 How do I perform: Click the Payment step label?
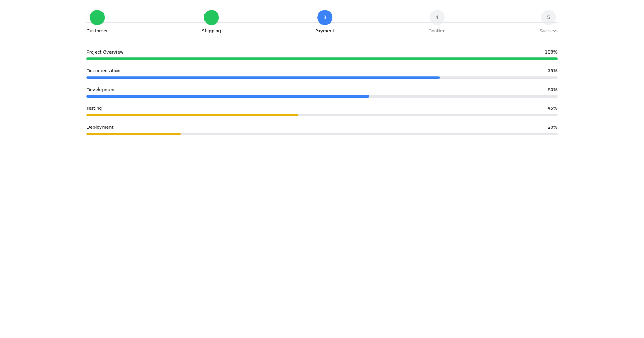[x=325, y=31]
